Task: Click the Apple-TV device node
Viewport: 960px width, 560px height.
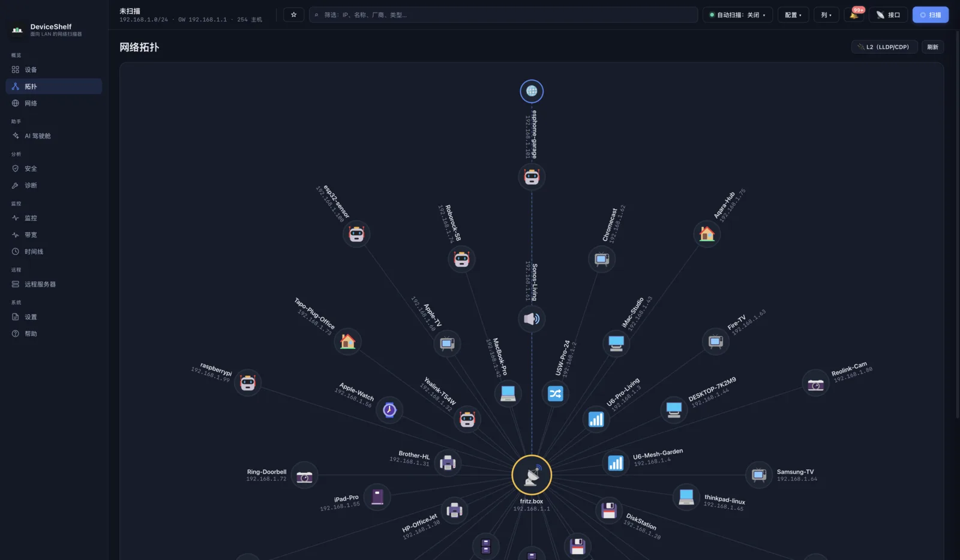Action: coord(447,343)
